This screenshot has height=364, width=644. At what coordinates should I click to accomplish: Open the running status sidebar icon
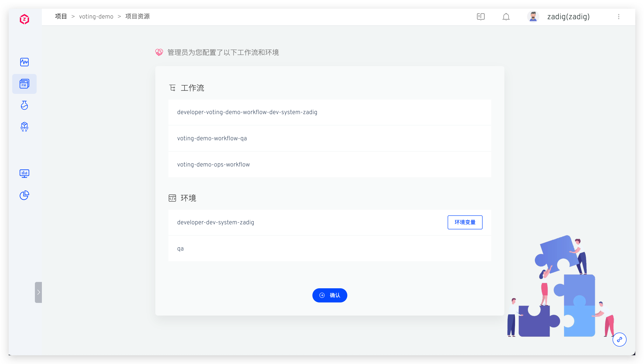pos(24,62)
